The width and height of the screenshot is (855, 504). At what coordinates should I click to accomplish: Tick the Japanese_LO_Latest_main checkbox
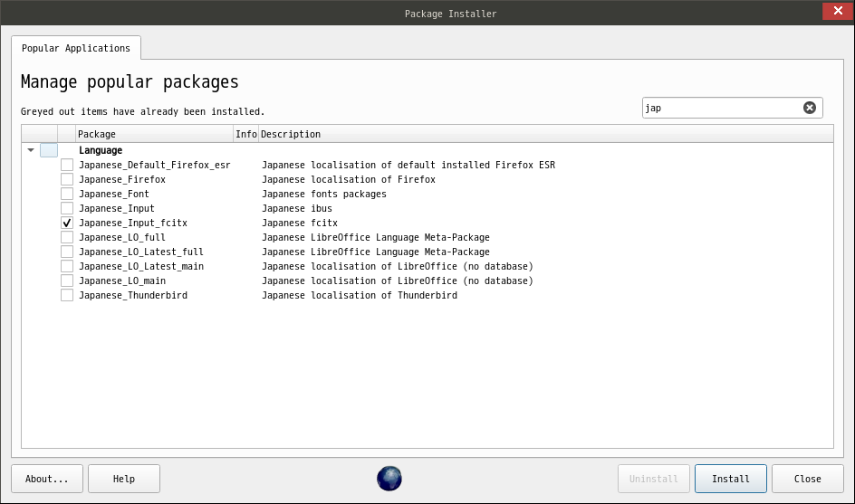click(66, 266)
